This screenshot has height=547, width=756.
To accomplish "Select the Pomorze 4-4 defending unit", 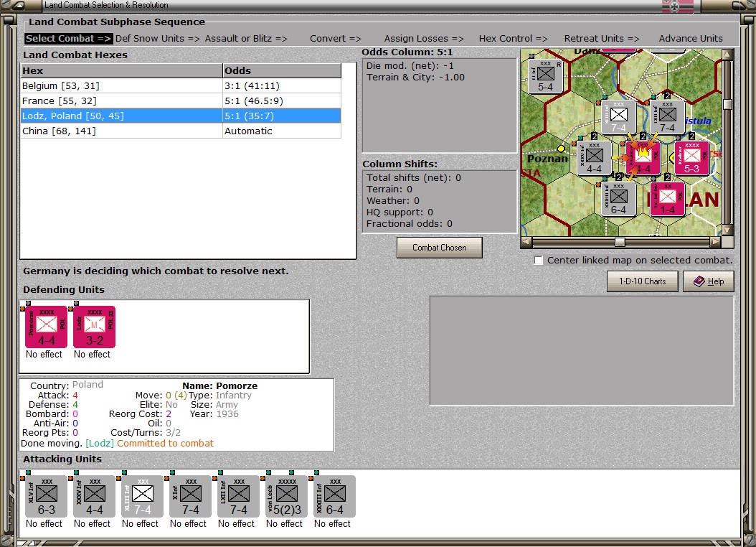I will pyautogui.click(x=47, y=327).
